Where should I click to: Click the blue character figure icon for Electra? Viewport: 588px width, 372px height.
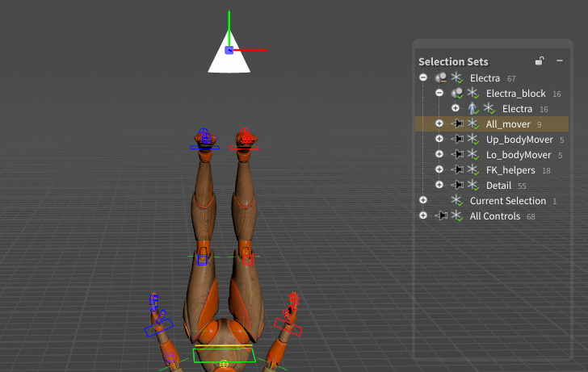click(x=472, y=108)
